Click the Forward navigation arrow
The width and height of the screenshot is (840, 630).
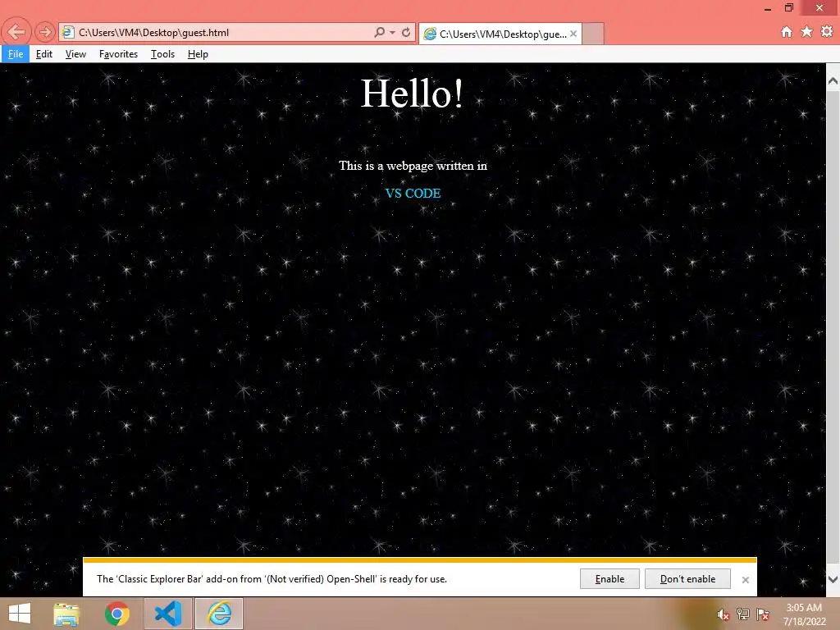click(x=45, y=32)
